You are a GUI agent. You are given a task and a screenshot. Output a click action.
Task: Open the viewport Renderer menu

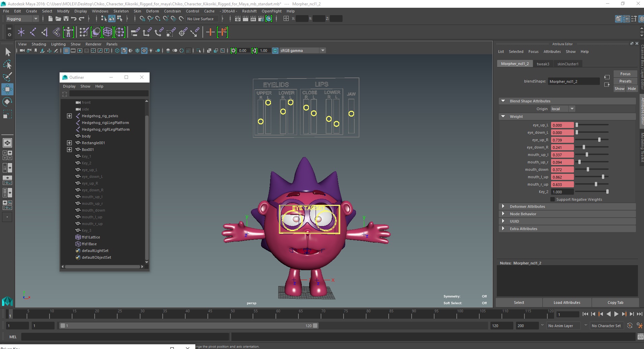click(93, 44)
